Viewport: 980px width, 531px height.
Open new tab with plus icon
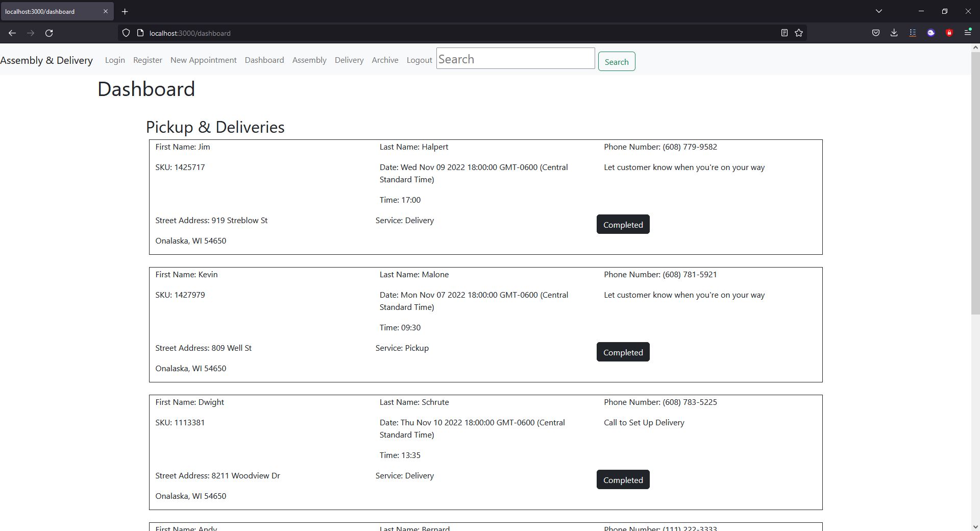(125, 11)
